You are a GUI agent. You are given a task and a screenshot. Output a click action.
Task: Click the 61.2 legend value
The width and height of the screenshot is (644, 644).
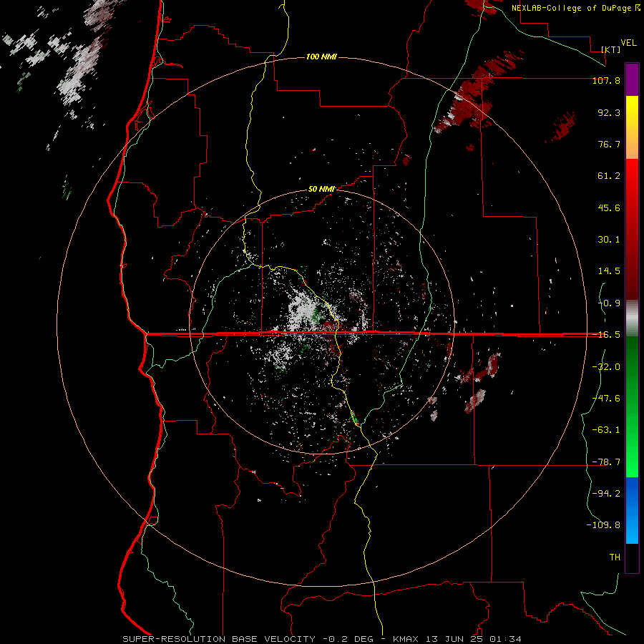[x=609, y=176]
